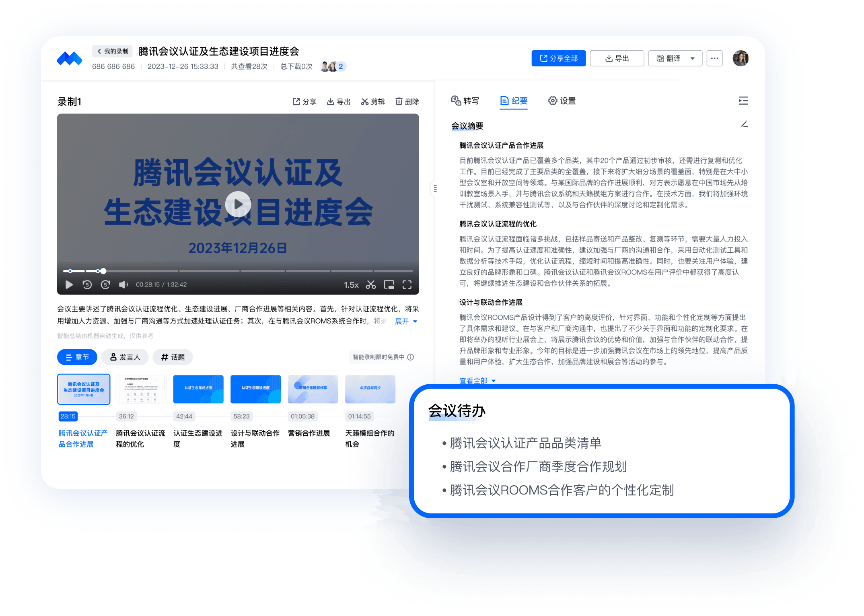The height and width of the screenshot is (616, 864).
Task: Skip forward 5 seconds
Action: (105, 285)
